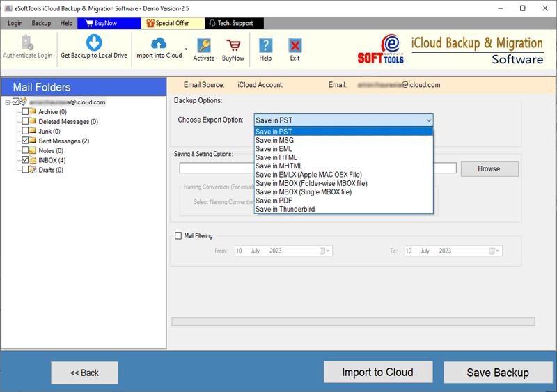The height and width of the screenshot is (392, 557).
Task: Open the Help menu
Action: [x=66, y=23]
